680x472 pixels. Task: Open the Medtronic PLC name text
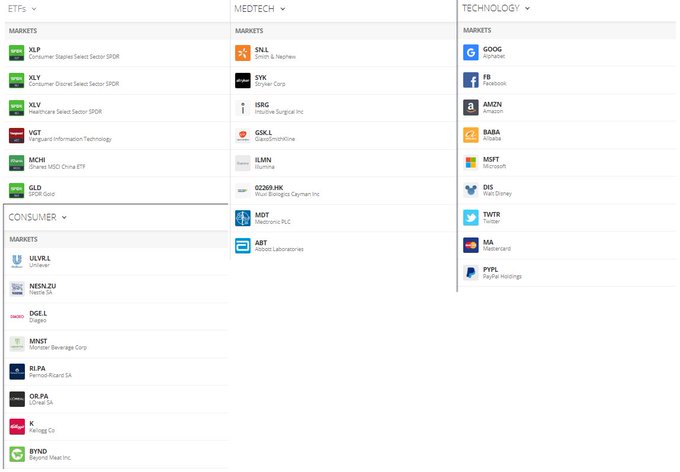pos(273,222)
